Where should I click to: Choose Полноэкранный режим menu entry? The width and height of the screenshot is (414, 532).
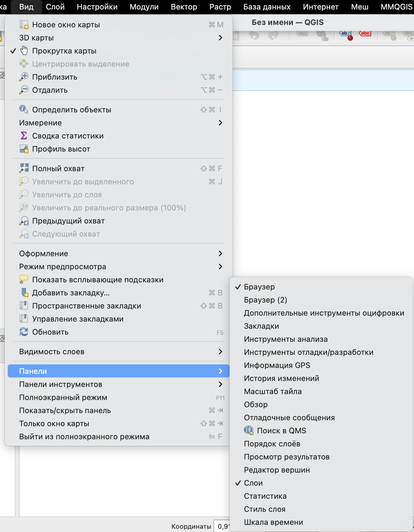63,397
